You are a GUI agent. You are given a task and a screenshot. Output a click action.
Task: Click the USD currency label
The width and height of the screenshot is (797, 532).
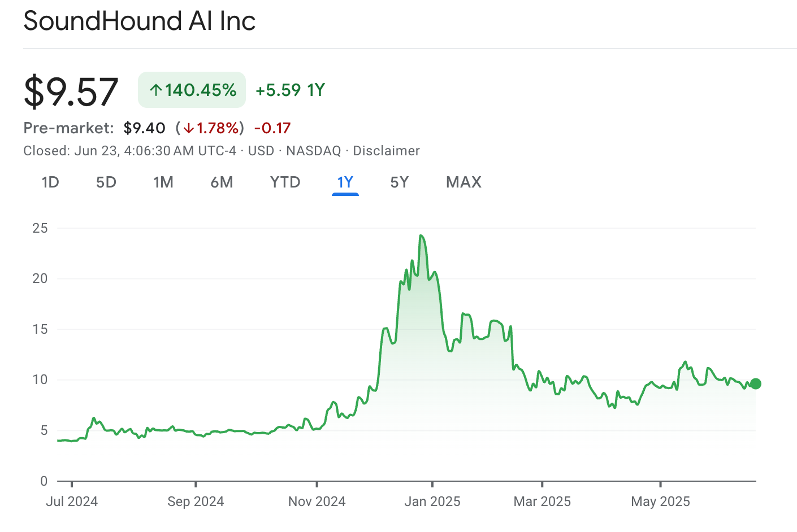point(261,151)
